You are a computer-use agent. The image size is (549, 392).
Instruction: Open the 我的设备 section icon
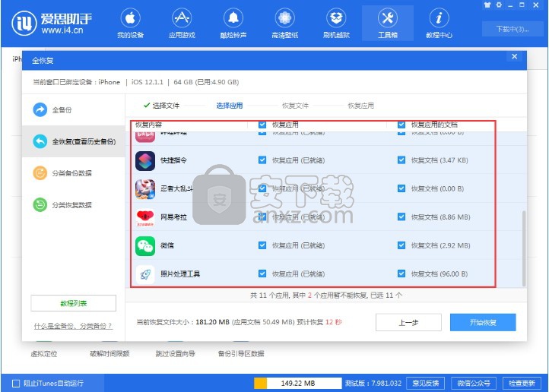pyautogui.click(x=130, y=17)
